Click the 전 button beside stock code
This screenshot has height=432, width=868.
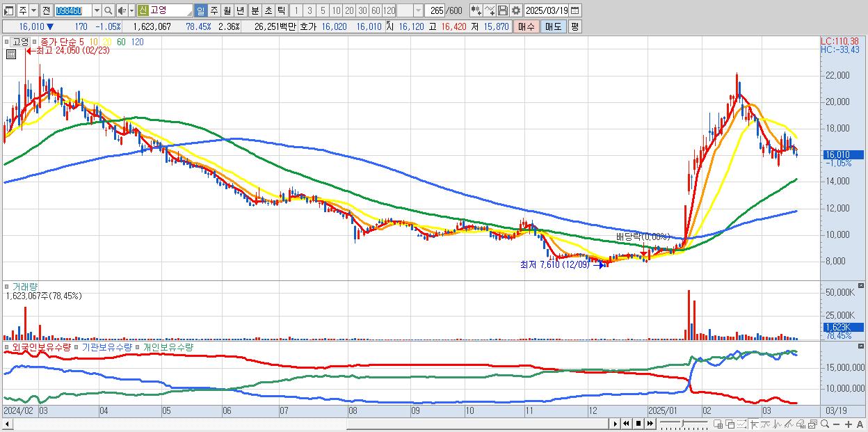click(46, 10)
